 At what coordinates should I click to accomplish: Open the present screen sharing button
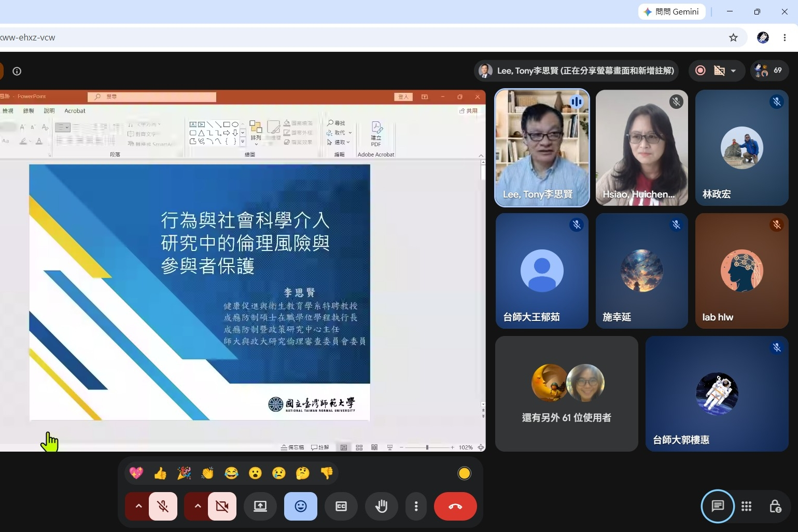tap(260, 506)
